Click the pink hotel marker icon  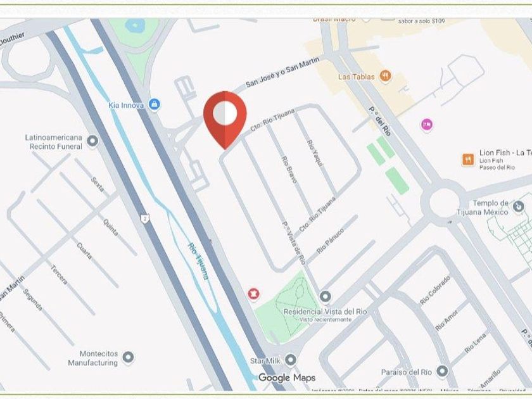point(427,125)
